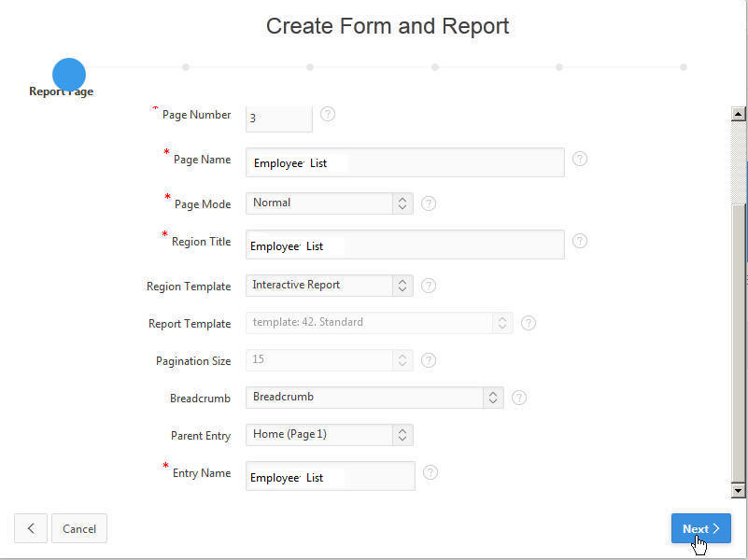Go back using the left arrow button
The image size is (748, 560).
[31, 528]
